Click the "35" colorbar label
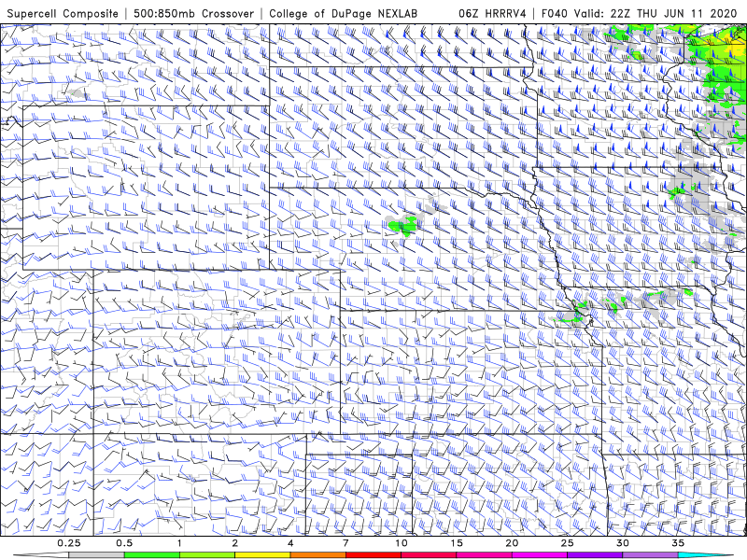 pyautogui.click(x=679, y=543)
